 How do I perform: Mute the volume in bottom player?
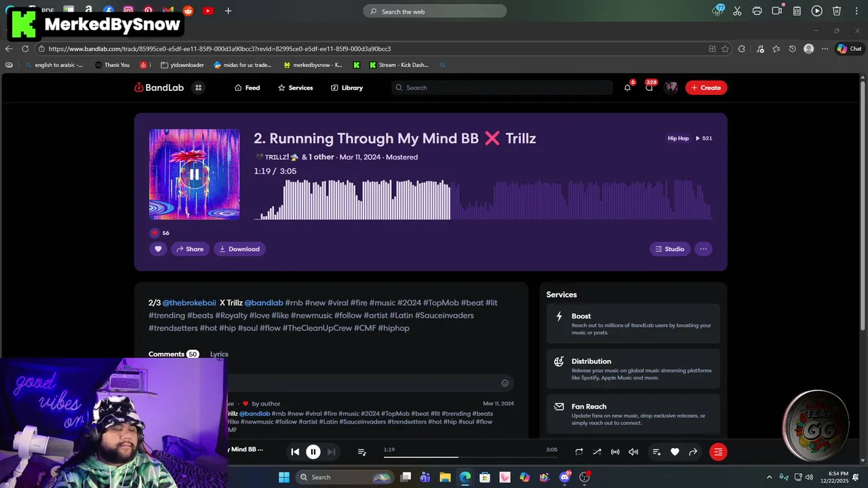pos(633,451)
